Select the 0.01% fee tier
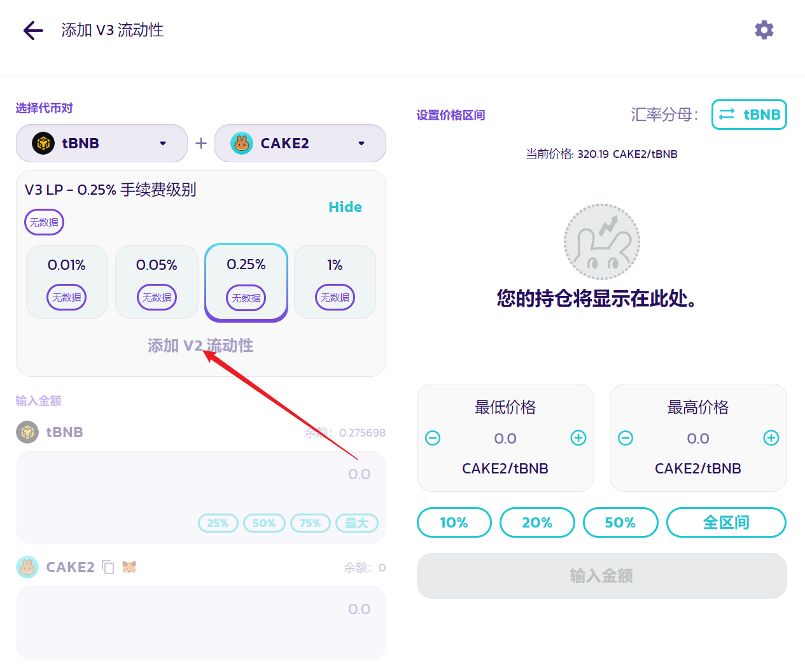 (x=67, y=281)
